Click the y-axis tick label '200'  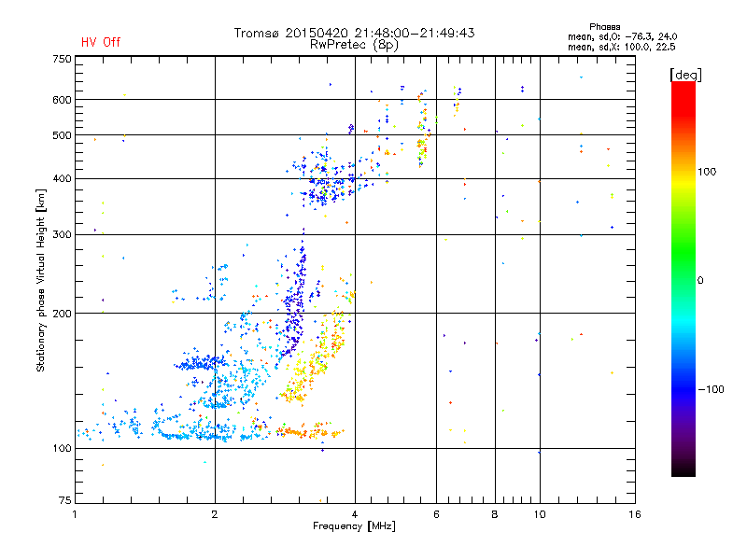click(63, 314)
